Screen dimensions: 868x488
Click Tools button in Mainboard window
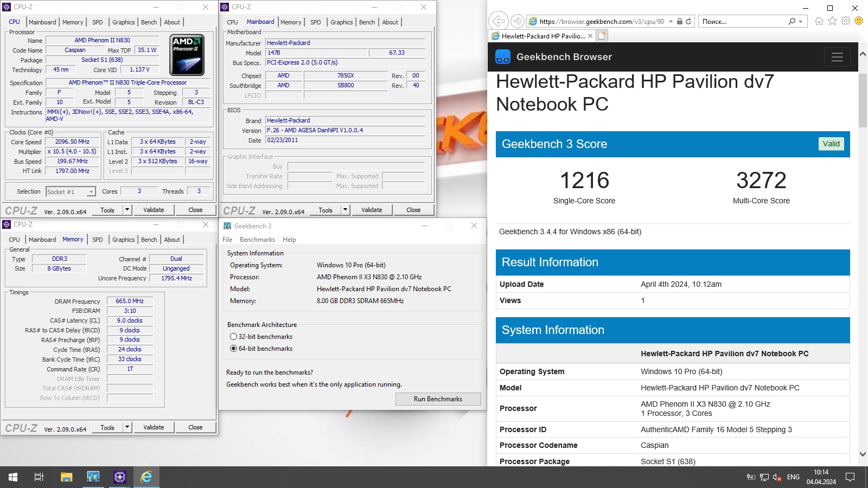click(325, 210)
